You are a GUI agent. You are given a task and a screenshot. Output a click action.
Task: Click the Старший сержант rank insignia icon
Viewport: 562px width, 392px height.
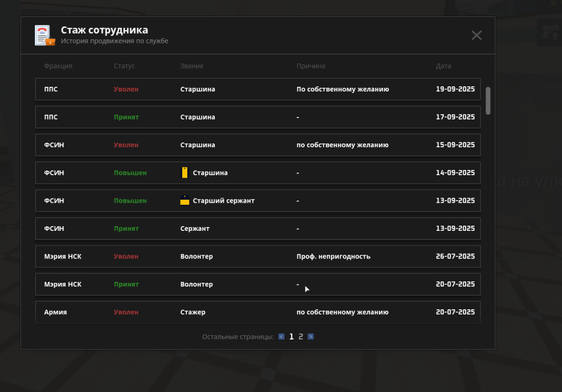click(184, 201)
